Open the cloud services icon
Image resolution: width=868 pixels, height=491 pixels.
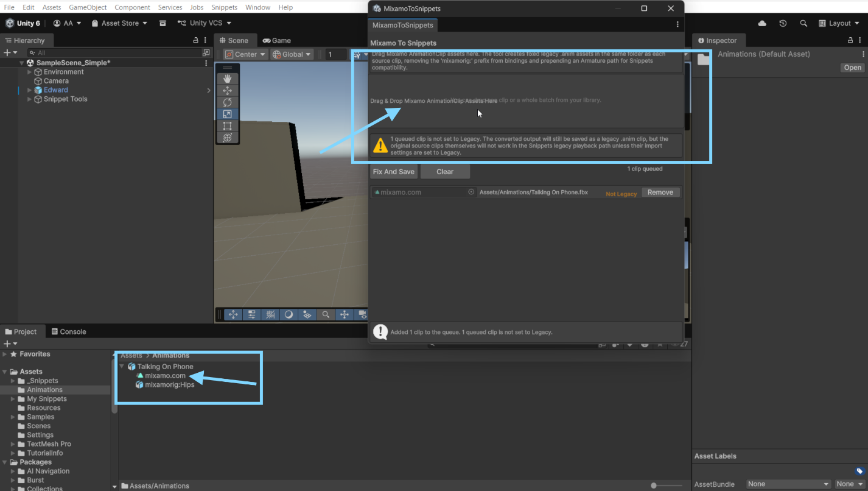pyautogui.click(x=762, y=23)
